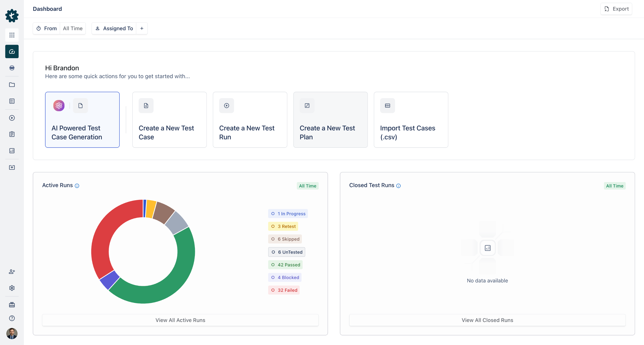Open the help question mark icon
Viewport: 644px width, 345px height.
(12, 318)
